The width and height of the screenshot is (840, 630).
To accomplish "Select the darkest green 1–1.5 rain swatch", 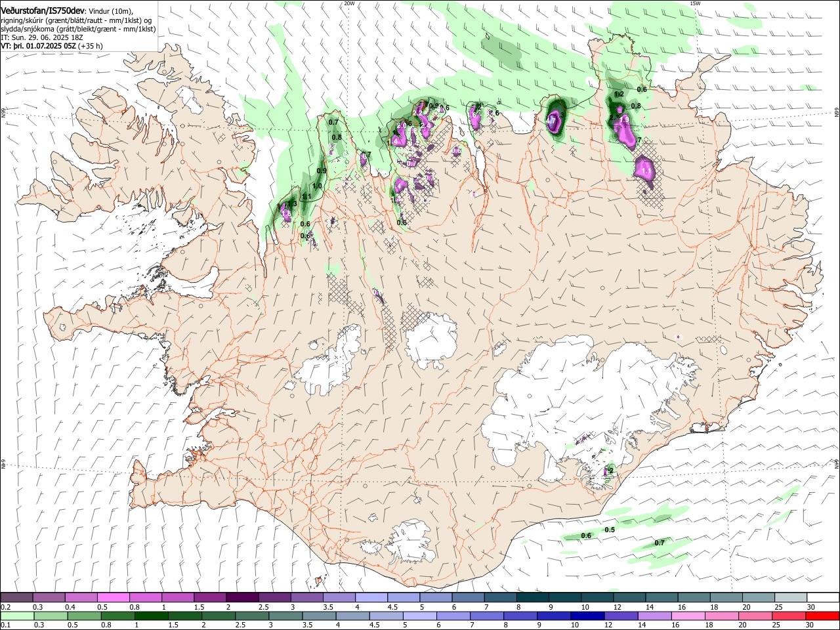I will [151, 616].
